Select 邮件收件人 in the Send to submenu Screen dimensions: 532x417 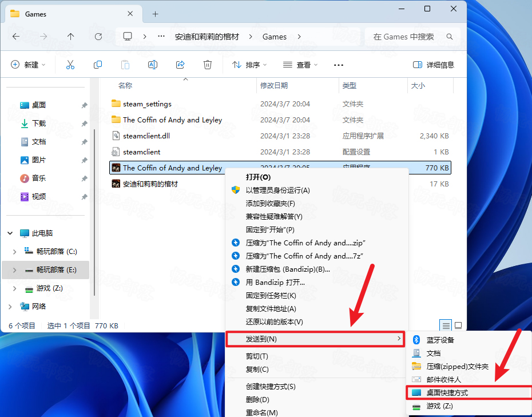point(469,379)
